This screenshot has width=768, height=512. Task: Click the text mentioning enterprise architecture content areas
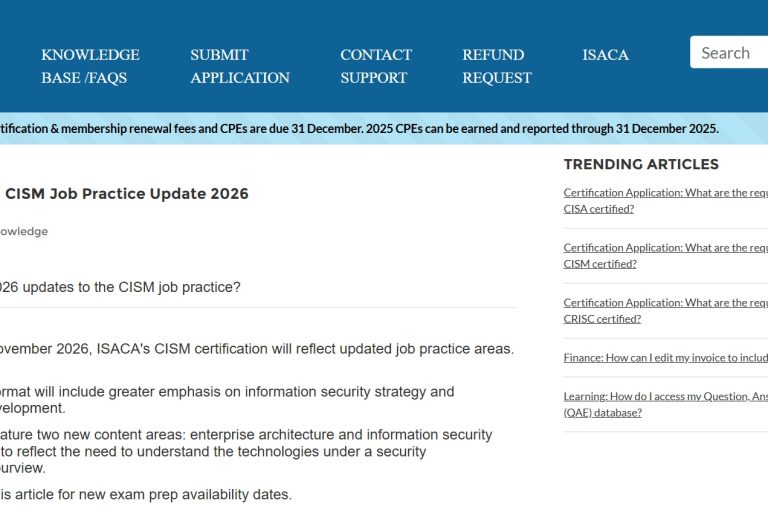coord(246,451)
